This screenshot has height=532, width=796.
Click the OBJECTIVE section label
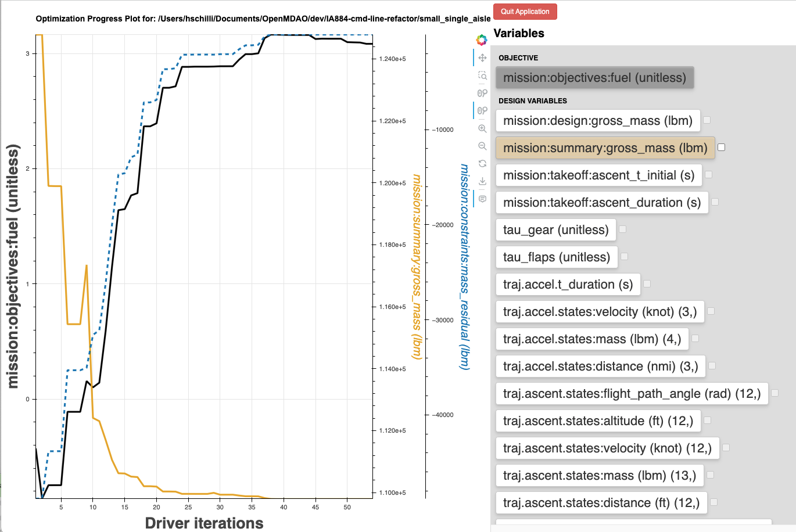[x=518, y=58]
